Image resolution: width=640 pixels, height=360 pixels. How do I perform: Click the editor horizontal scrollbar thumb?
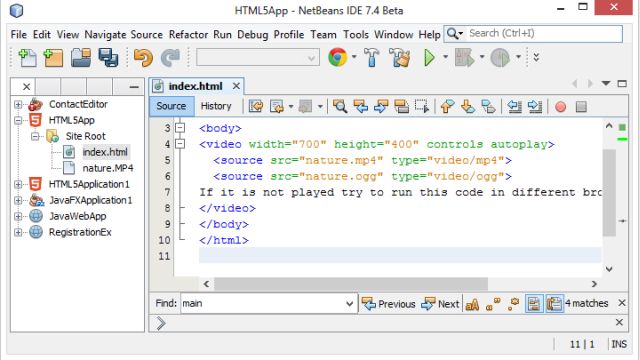[x=351, y=284]
